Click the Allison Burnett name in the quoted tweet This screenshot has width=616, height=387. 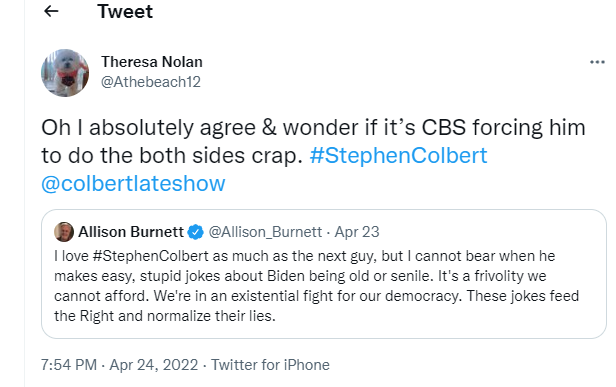point(131,232)
